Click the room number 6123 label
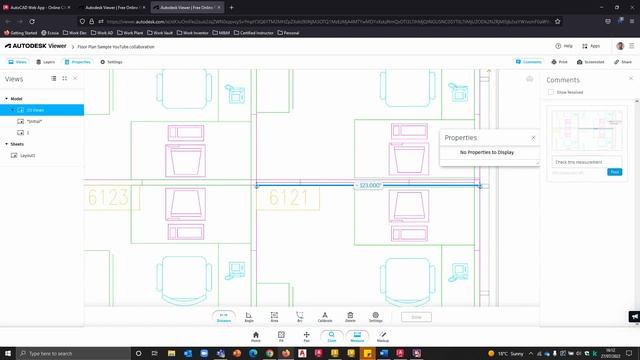Viewport: 640px width, 360px height. (108, 198)
